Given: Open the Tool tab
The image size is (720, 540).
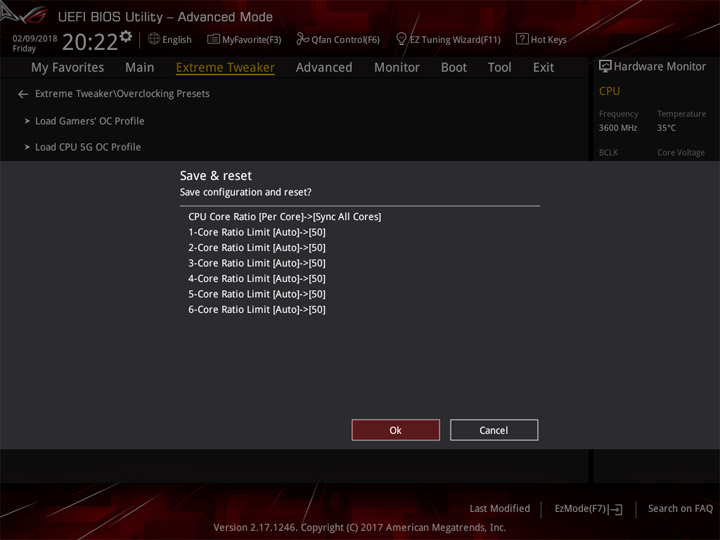Looking at the screenshot, I should click(x=500, y=68).
